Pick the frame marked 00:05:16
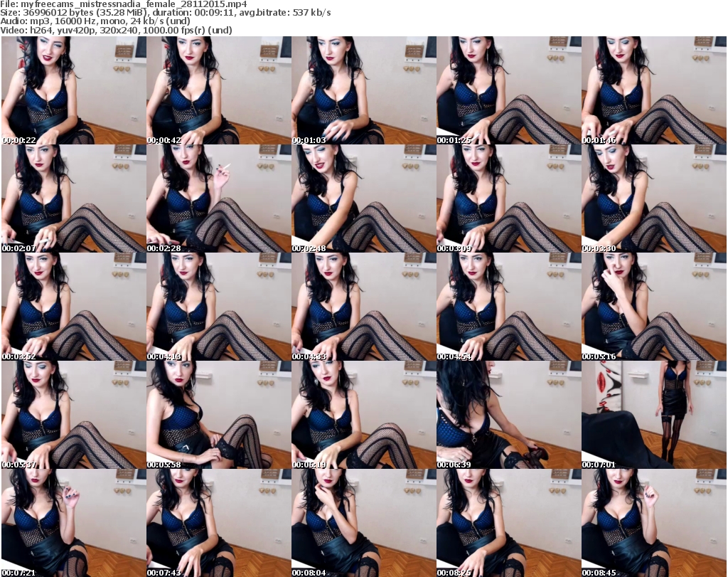Image resolution: width=728 pixels, height=577 pixels. coord(654,307)
